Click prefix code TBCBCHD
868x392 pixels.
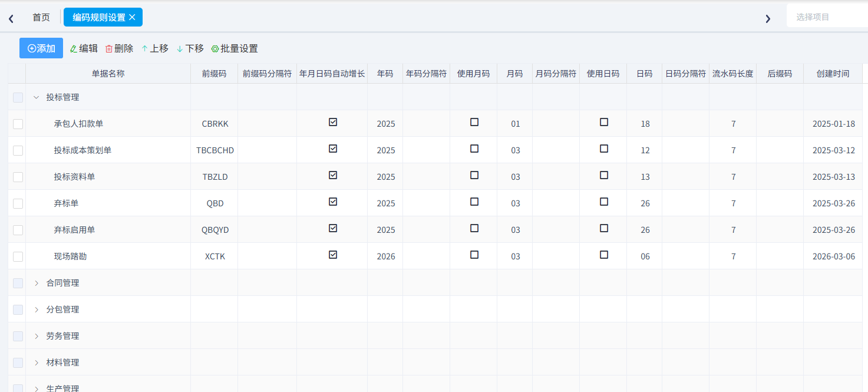(215, 150)
